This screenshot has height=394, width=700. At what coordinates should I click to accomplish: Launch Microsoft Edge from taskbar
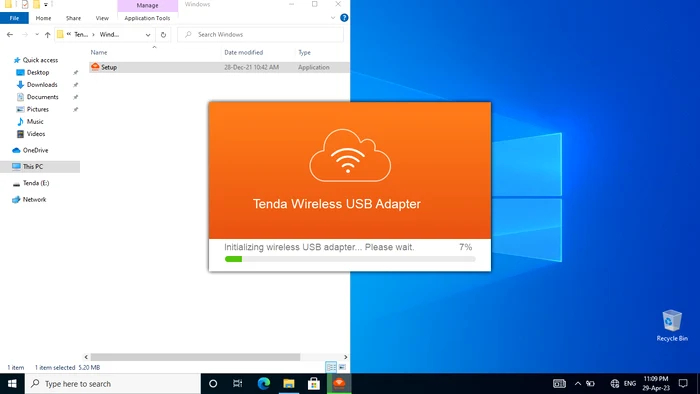(x=263, y=384)
